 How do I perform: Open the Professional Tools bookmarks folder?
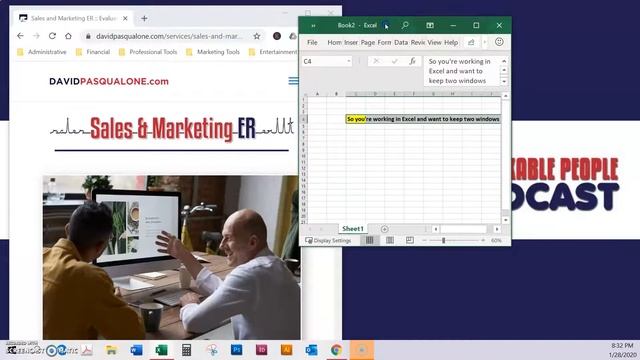click(x=148, y=52)
